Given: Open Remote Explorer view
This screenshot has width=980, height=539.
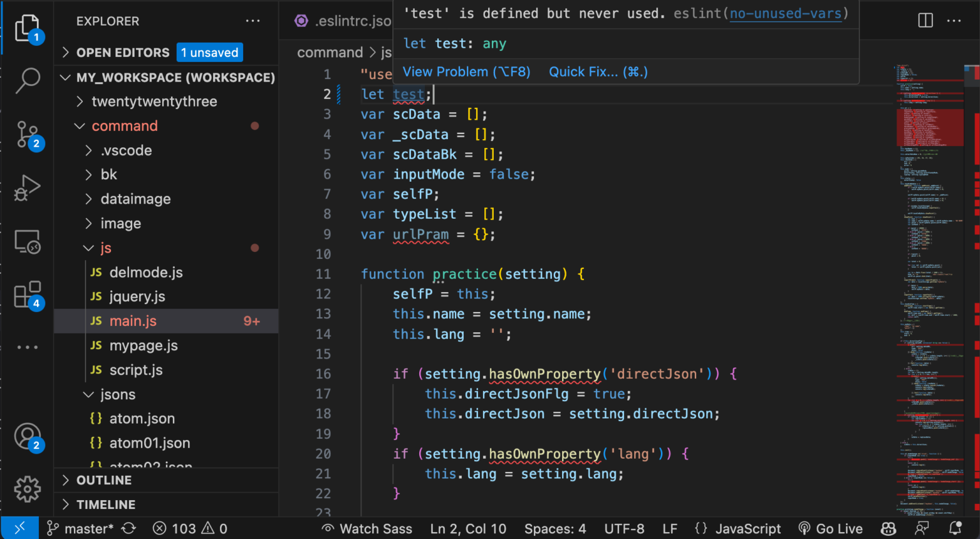Looking at the screenshot, I should [27, 242].
